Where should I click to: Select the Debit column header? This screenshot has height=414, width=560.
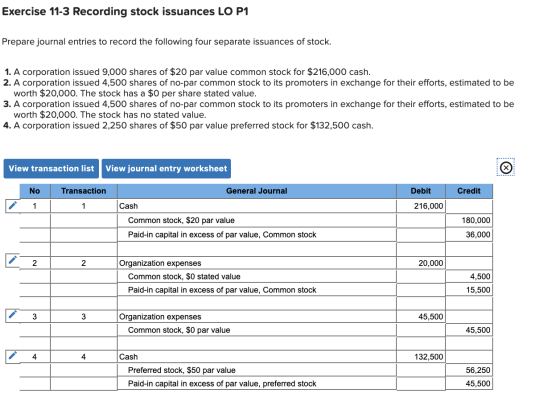pyautogui.click(x=421, y=191)
